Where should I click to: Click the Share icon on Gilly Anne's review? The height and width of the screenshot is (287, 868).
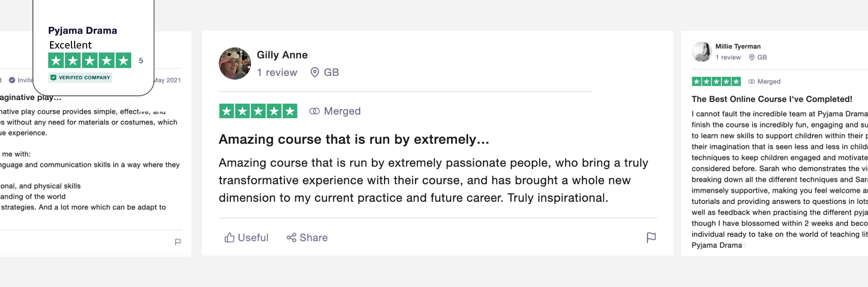pyautogui.click(x=291, y=237)
